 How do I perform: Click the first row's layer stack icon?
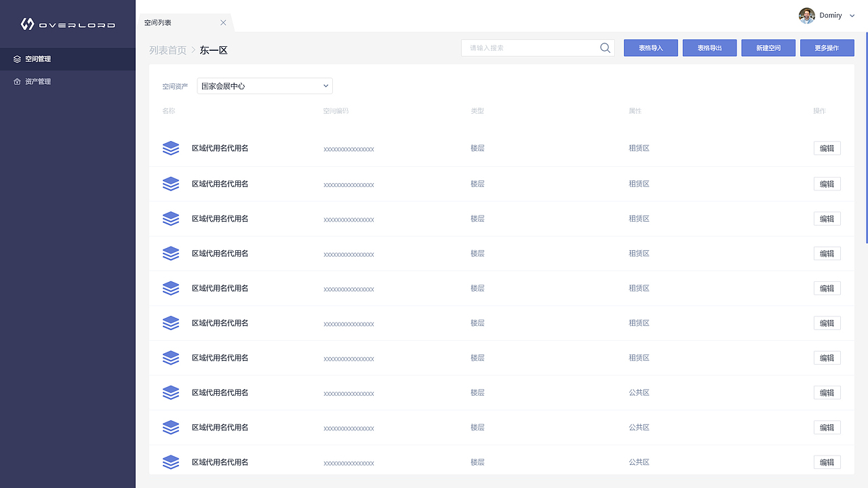171,148
